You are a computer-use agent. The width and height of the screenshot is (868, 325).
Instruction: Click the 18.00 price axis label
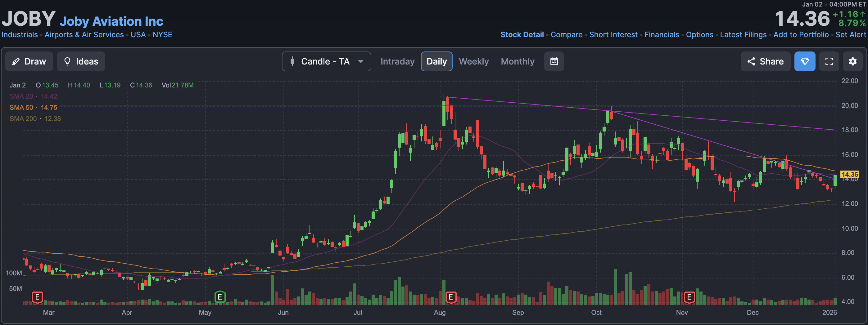(849, 130)
